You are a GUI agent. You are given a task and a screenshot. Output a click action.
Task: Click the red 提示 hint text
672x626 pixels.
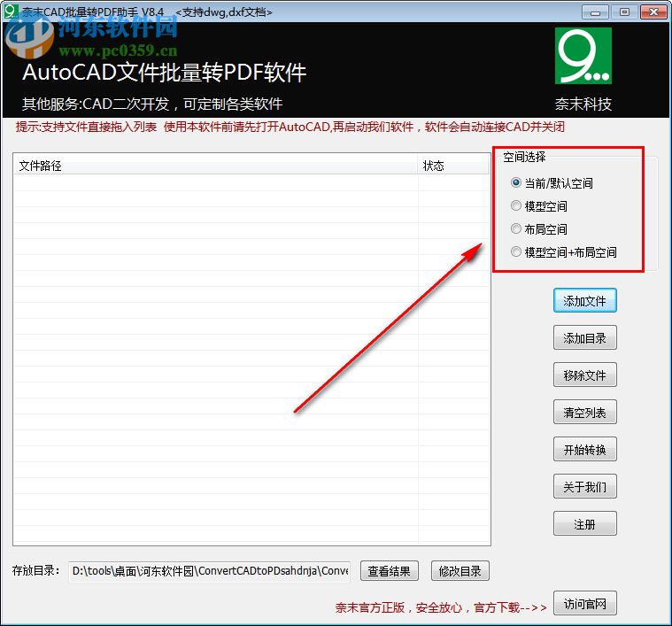click(x=290, y=127)
